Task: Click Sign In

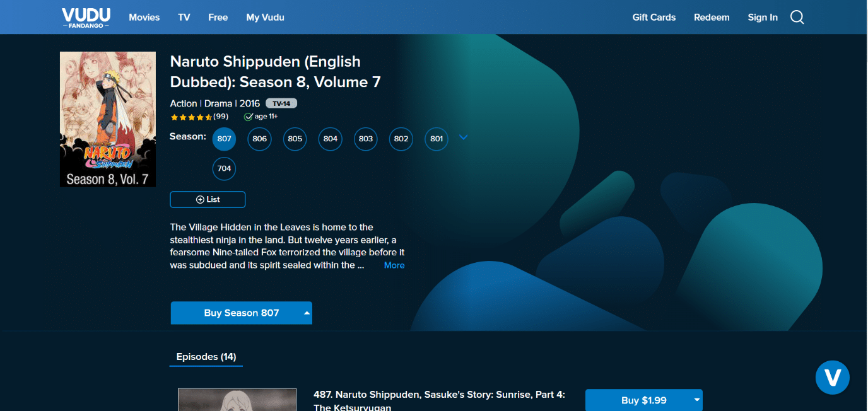Action: click(763, 18)
